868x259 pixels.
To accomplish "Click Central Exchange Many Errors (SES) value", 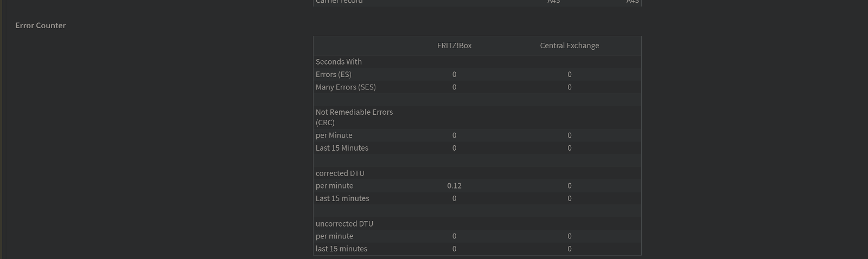I will click(x=569, y=87).
